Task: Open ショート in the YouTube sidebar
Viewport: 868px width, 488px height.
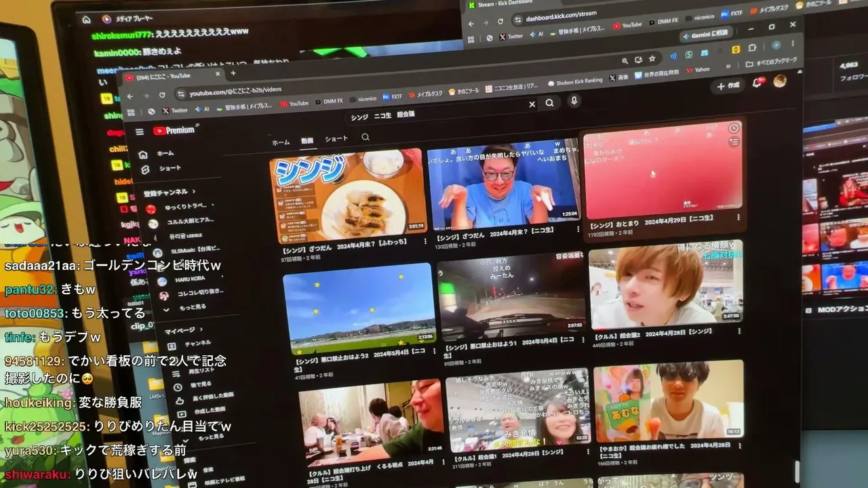Action: tap(163, 168)
